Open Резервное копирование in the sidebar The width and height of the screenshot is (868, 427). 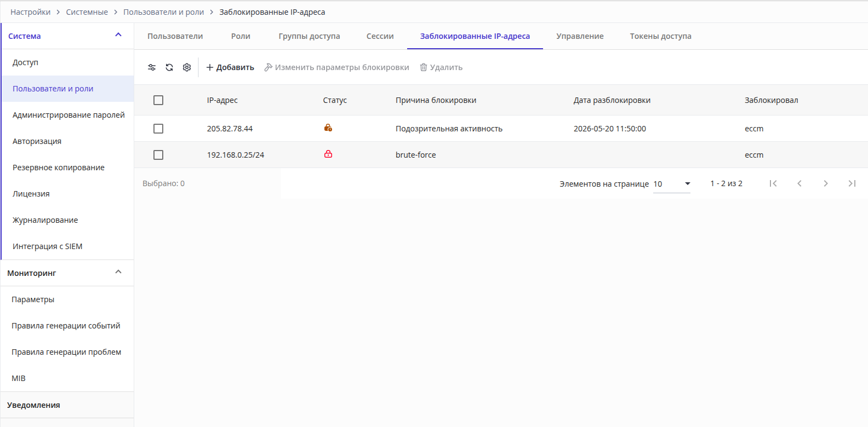point(59,168)
